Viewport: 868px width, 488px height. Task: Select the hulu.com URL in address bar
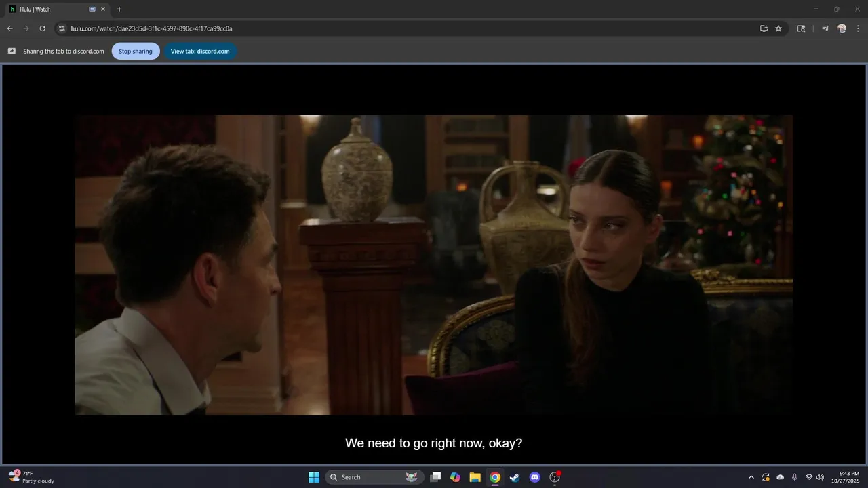(151, 28)
